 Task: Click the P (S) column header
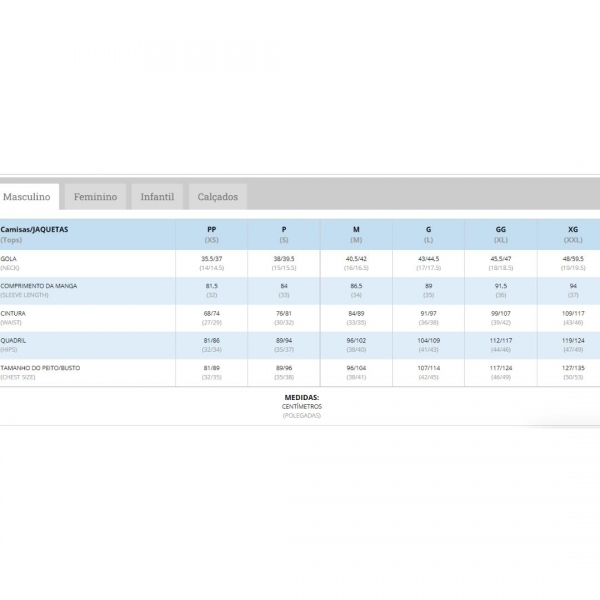tap(284, 234)
